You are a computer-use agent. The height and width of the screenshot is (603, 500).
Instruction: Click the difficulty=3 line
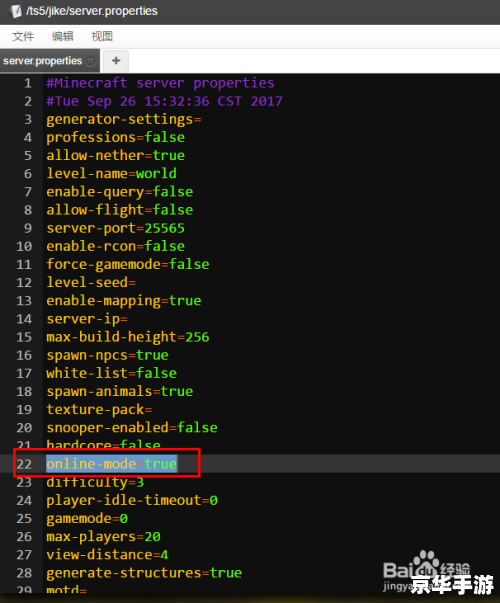pyautogui.click(x=95, y=482)
